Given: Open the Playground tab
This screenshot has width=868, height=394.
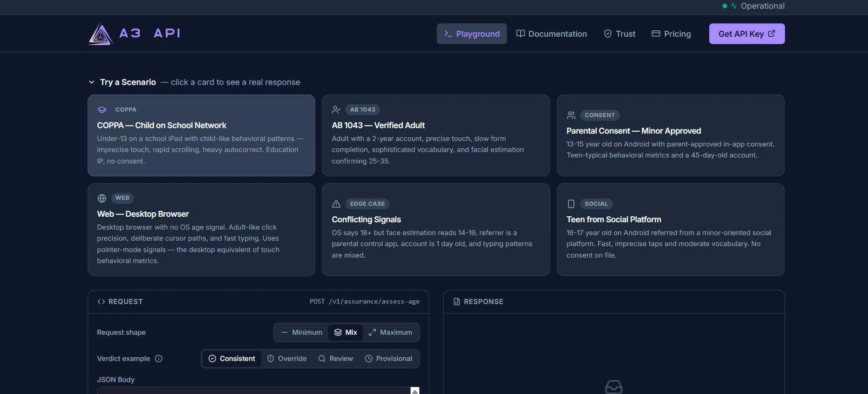Looking at the screenshot, I should coord(472,34).
